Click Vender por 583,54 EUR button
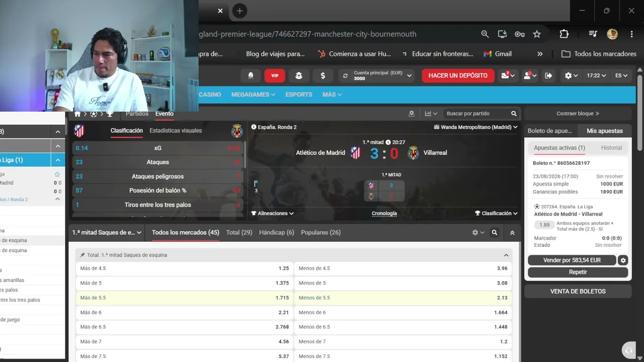The width and height of the screenshot is (644, 362). coord(572,260)
